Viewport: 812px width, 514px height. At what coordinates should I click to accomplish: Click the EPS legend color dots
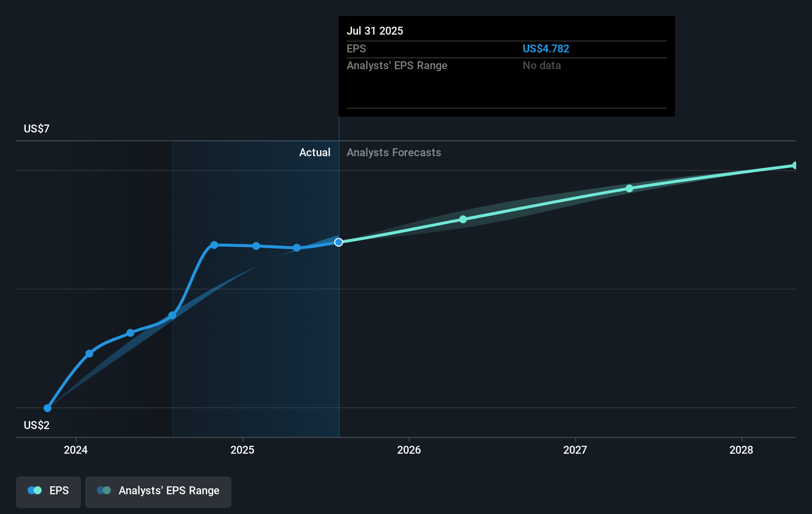coord(35,490)
